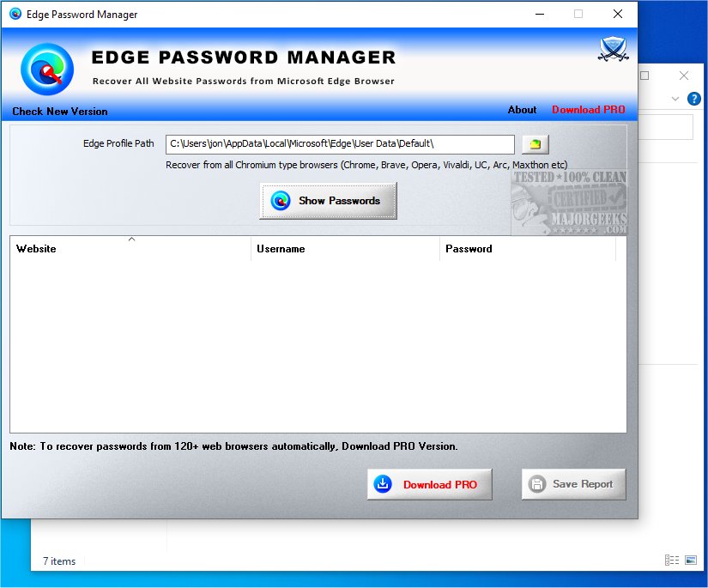Click the shield with crossed swords icon
This screenshot has height=588, width=708.
(x=612, y=50)
